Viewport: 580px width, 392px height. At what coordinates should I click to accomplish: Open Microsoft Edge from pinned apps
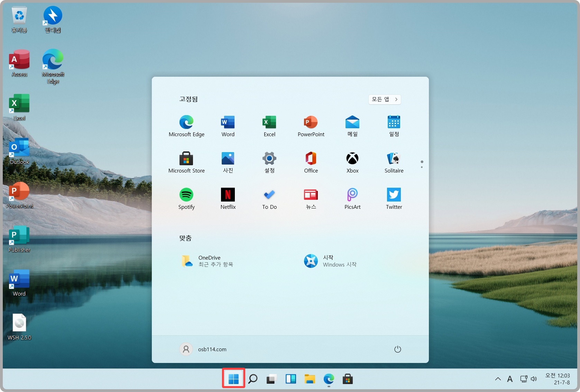[186, 126]
